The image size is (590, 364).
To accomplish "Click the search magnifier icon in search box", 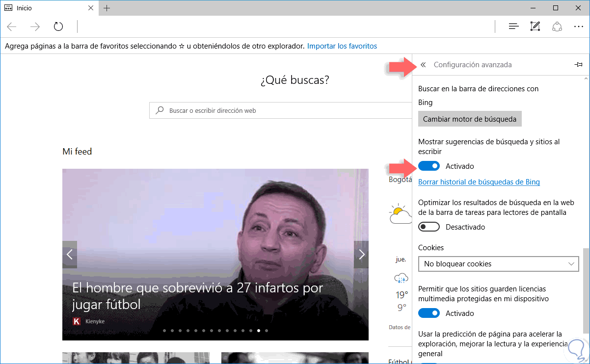I will pyautogui.click(x=160, y=110).
